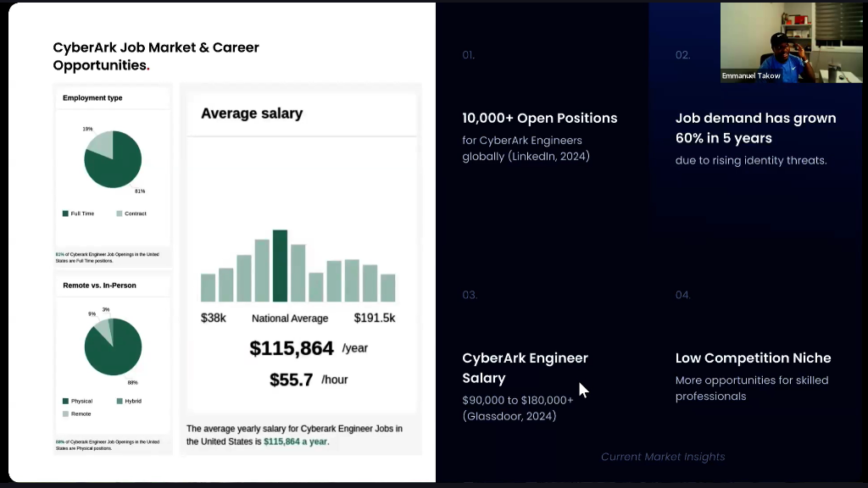Image resolution: width=868 pixels, height=488 pixels.
Task: Click the 'Low Competition Niche' heading
Action: pos(753,358)
